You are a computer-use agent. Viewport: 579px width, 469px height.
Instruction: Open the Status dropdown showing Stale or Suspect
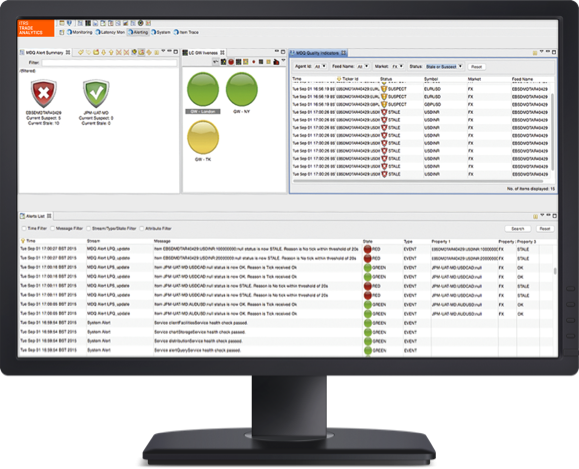(444, 66)
